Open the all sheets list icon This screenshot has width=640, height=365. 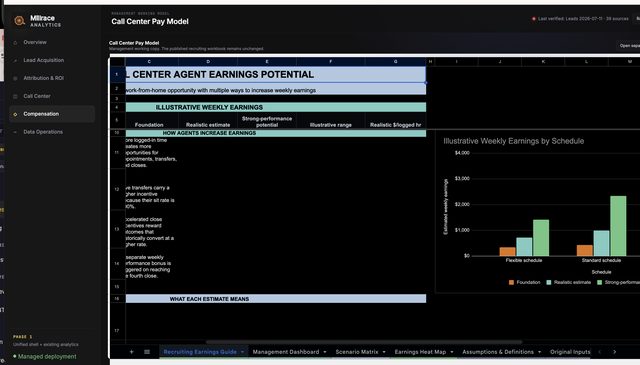click(147, 352)
